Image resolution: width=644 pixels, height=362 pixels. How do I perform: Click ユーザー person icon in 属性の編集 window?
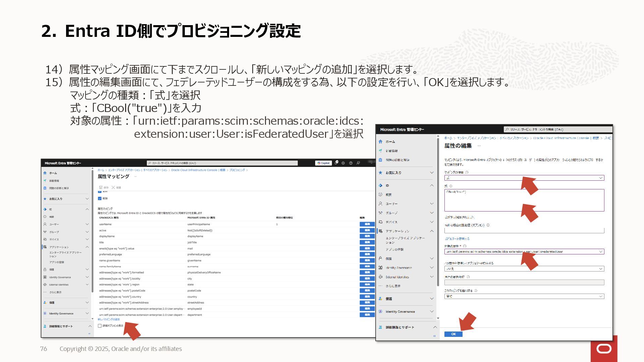coord(380,203)
